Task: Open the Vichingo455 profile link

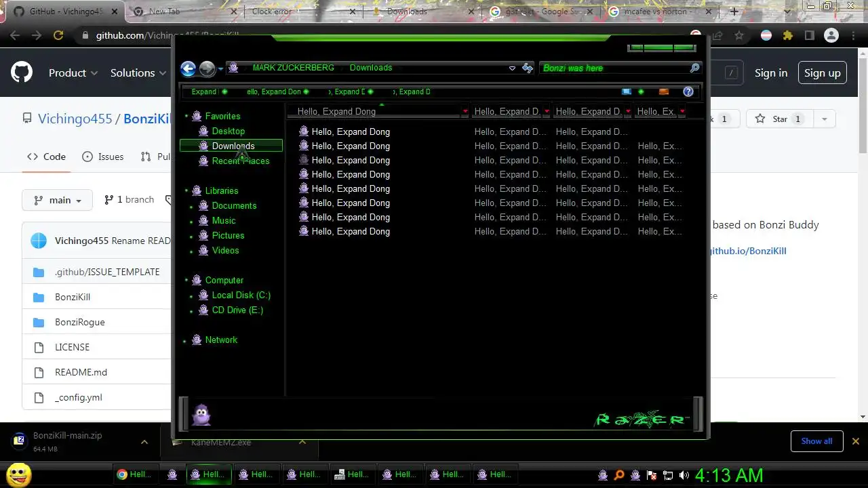Action: tap(75, 119)
